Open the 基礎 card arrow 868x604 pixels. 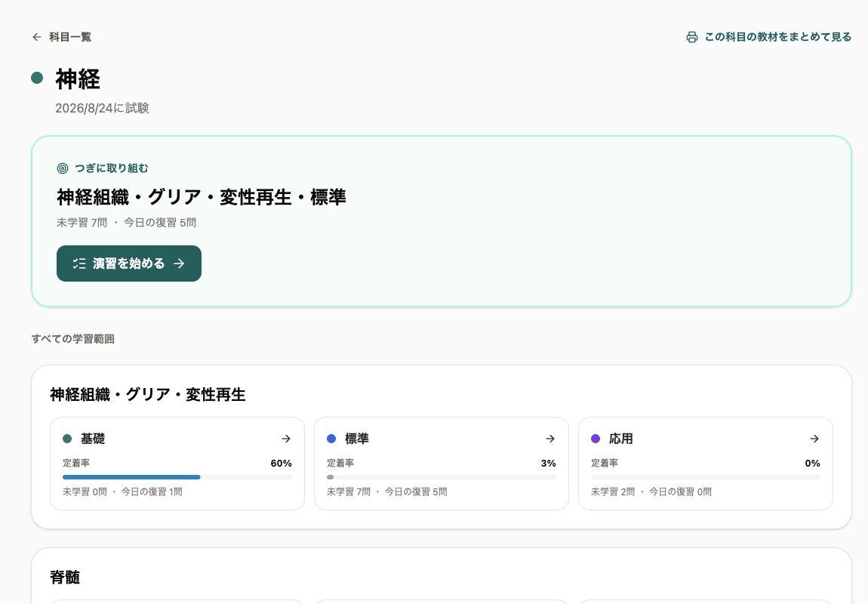(286, 439)
